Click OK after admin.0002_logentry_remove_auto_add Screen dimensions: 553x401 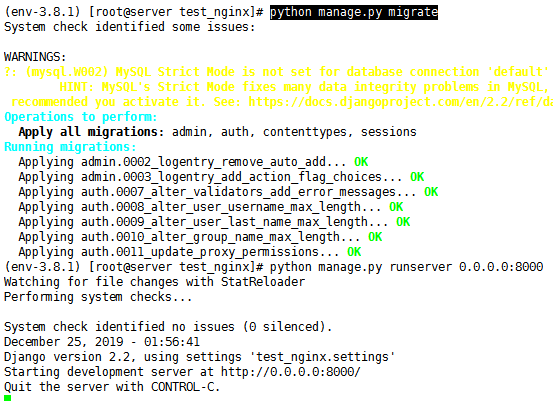click(x=361, y=162)
